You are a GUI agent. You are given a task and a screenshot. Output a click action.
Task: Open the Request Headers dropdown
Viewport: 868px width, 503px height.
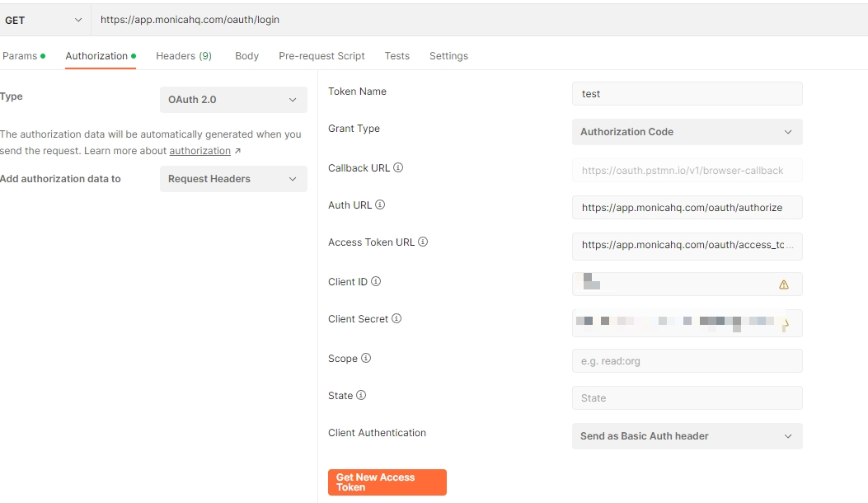coord(233,179)
